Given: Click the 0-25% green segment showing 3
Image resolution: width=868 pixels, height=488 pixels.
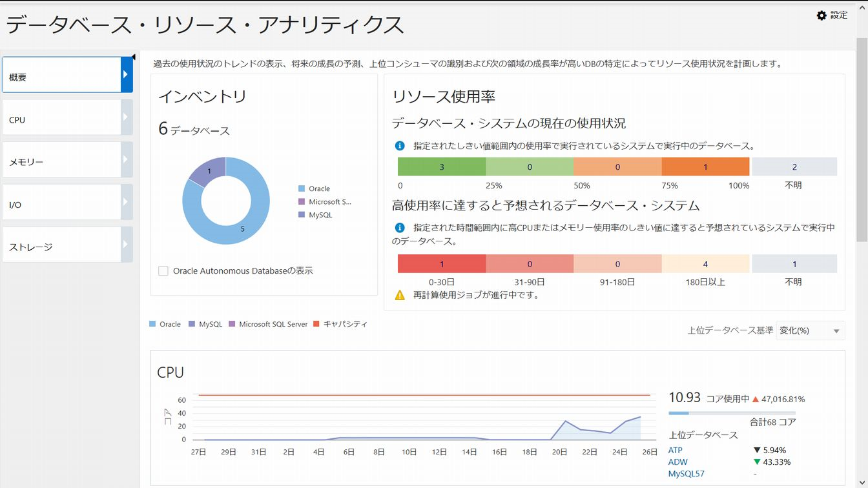Looking at the screenshot, I should point(442,167).
